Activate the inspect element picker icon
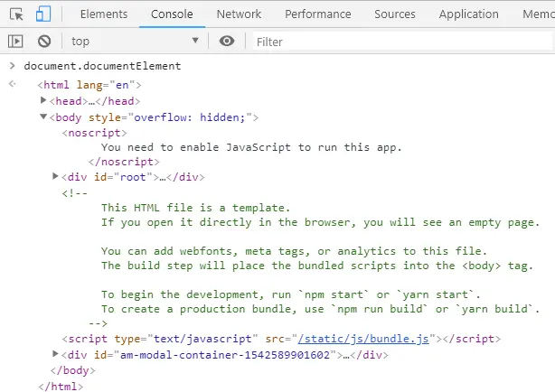555x392 pixels. [x=16, y=14]
